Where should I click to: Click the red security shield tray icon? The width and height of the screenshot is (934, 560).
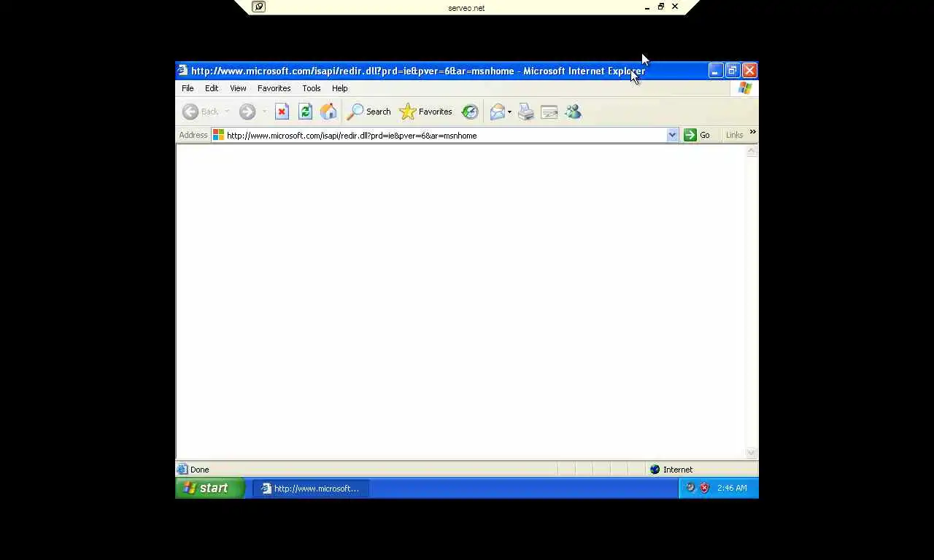(x=704, y=488)
